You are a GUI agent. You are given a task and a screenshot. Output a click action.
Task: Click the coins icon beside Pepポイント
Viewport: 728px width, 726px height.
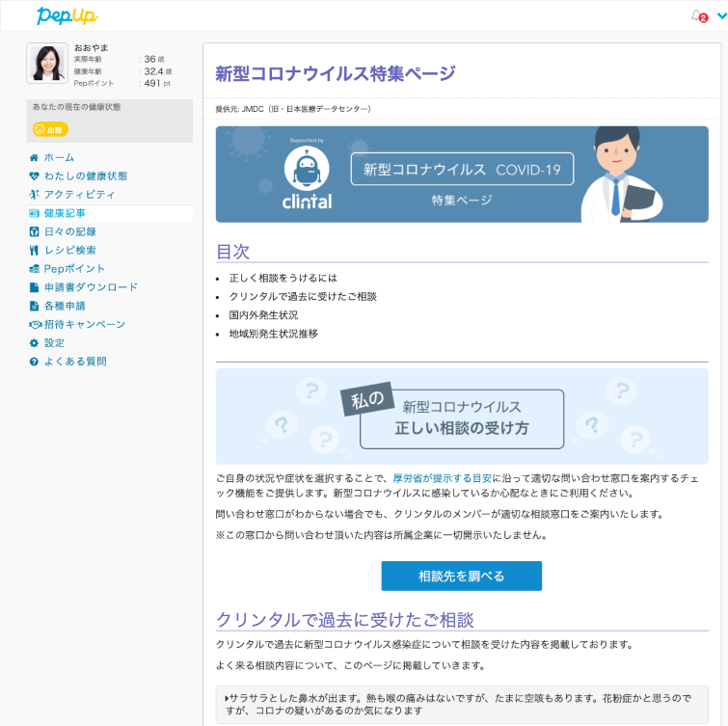point(34,269)
